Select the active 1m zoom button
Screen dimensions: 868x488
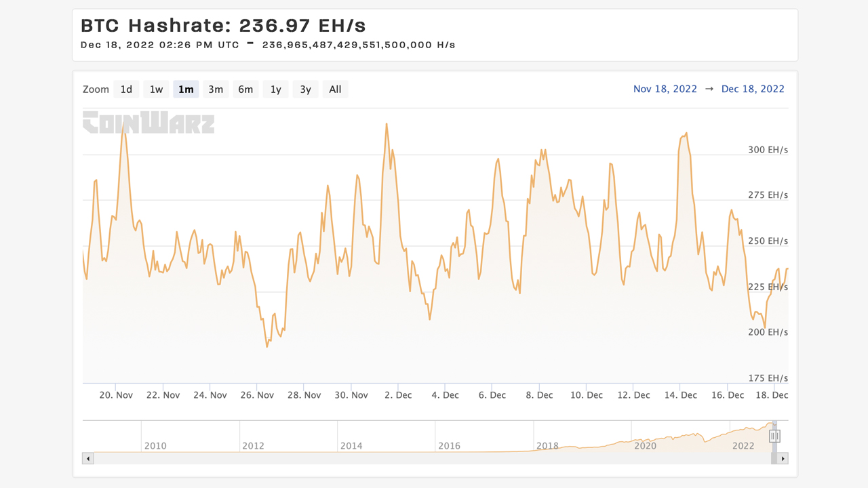tap(186, 89)
